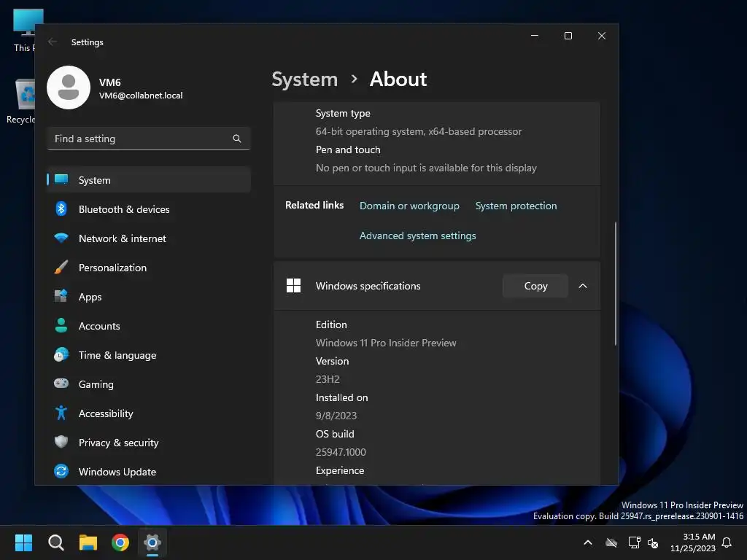Click the search magnifier in Find a setting
The height and width of the screenshot is (560, 747).
(237, 139)
